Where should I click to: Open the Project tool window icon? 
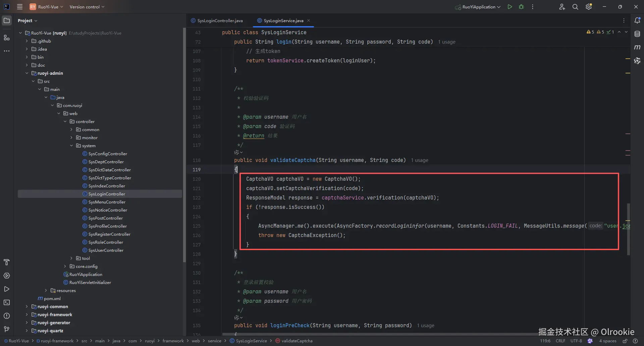pyautogui.click(x=7, y=20)
